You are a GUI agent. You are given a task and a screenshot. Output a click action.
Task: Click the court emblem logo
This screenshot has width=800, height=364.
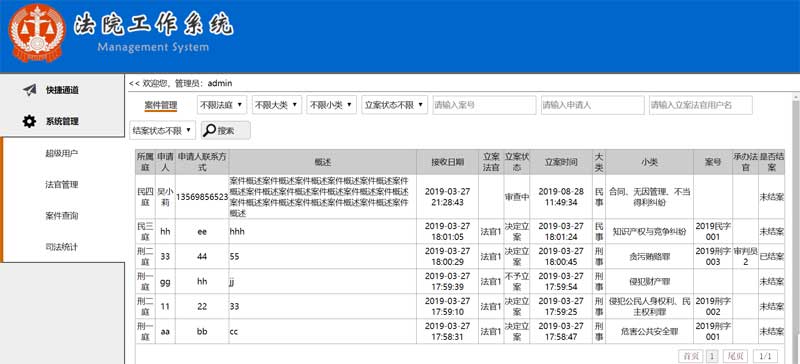(37, 33)
